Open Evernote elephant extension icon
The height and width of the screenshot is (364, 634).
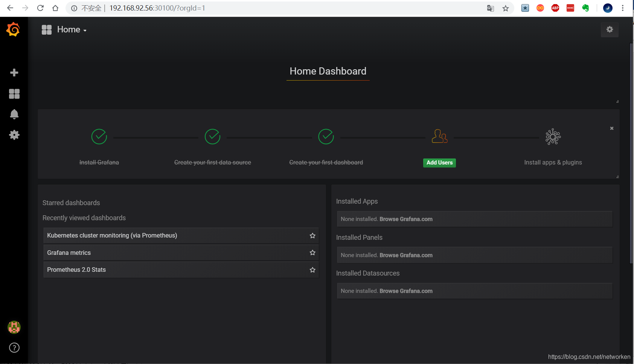point(585,8)
